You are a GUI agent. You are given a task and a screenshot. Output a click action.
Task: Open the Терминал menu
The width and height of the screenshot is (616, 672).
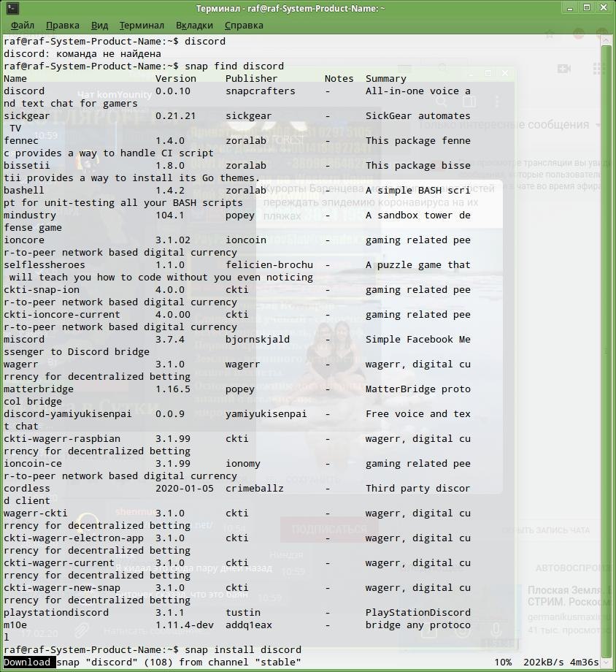click(142, 26)
